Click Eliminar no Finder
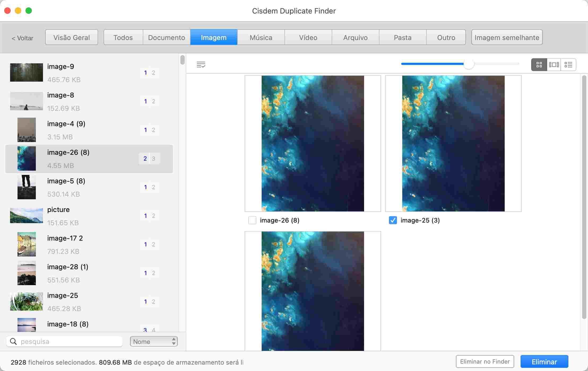The image size is (588, 371). pos(485,361)
